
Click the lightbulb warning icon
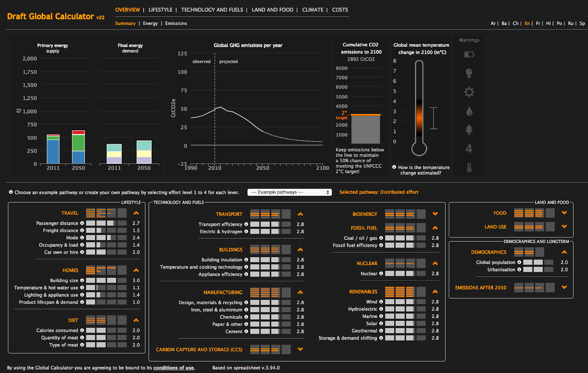469,73
